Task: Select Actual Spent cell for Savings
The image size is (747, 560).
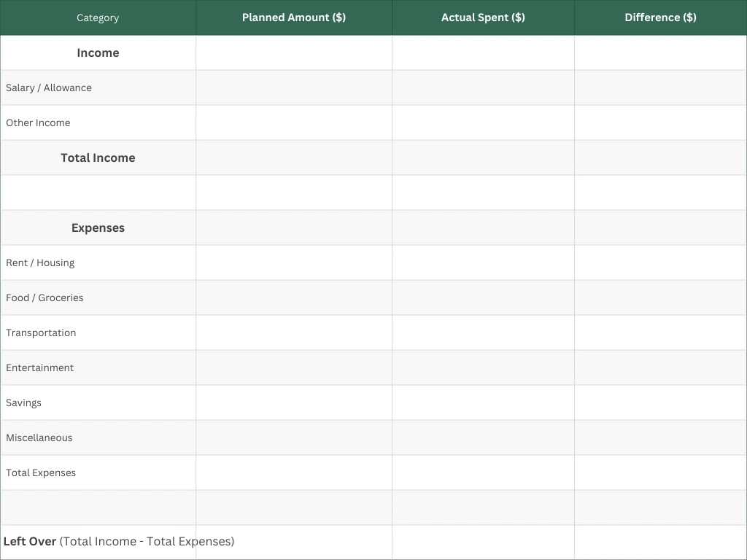Action: pos(483,402)
